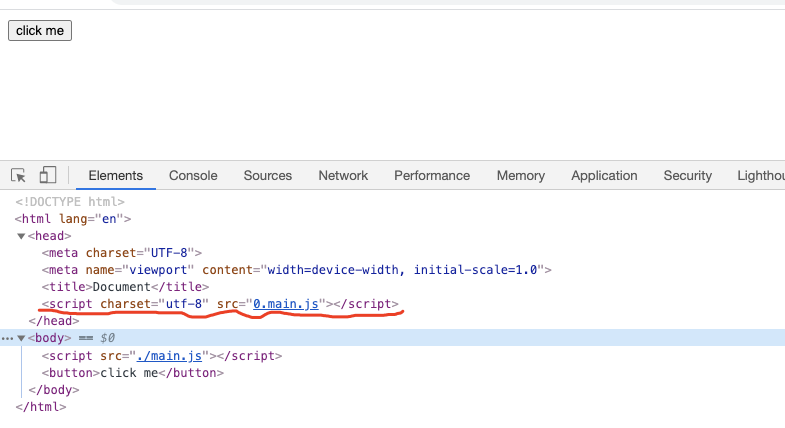Collapse the head element triangle

pos(21,236)
